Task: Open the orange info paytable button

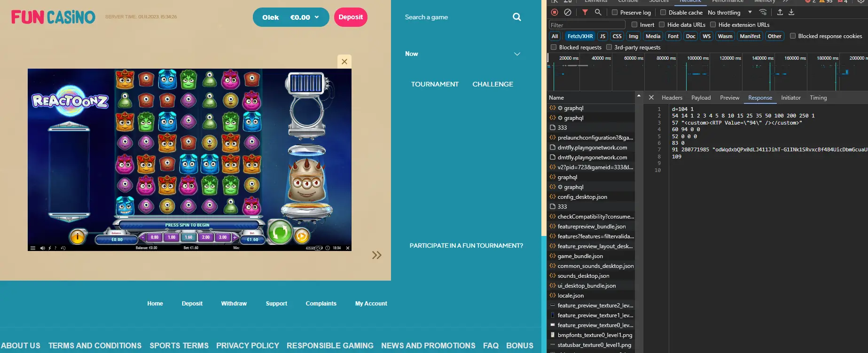Action: coord(77,236)
